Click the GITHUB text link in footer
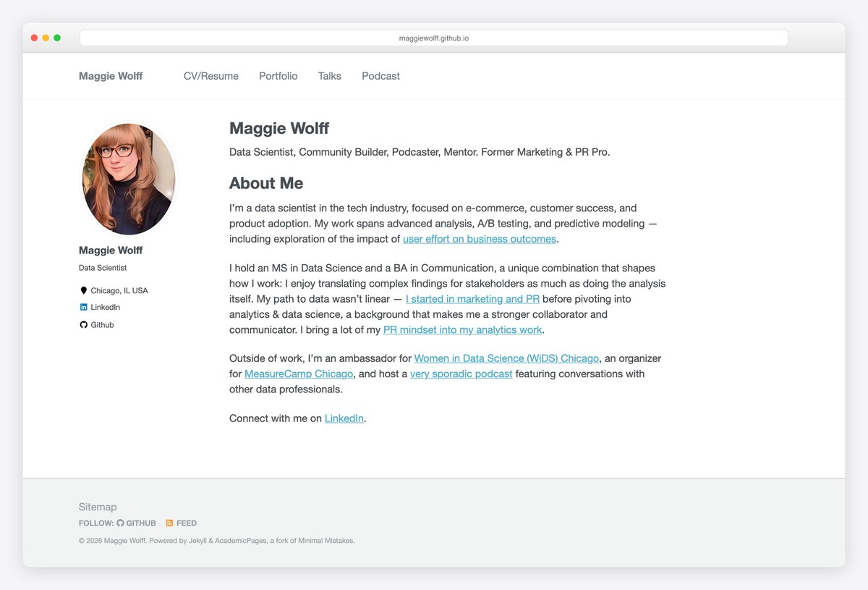This screenshot has height=590, width=868. (x=141, y=523)
